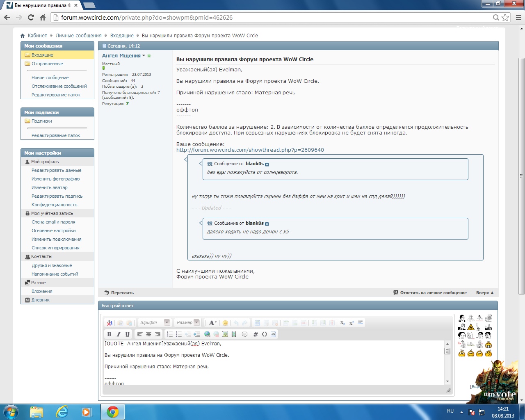Screen dimensions: 525x420
Task: Insert table icon in editor toolbar
Action: pyautogui.click(x=257, y=323)
